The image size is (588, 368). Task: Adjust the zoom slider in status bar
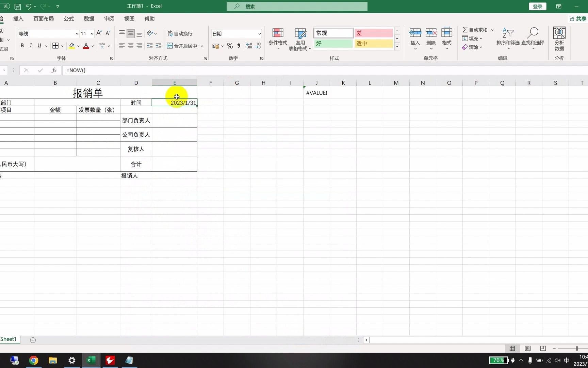coord(576,348)
